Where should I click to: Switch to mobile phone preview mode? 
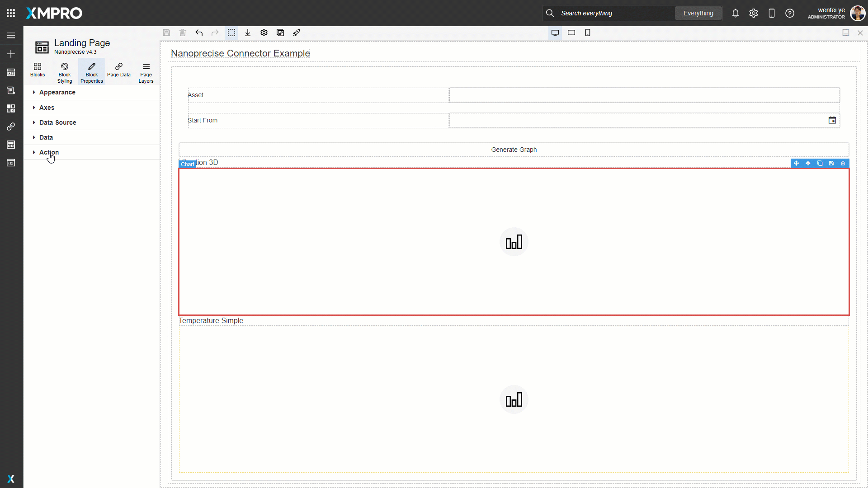(x=588, y=33)
